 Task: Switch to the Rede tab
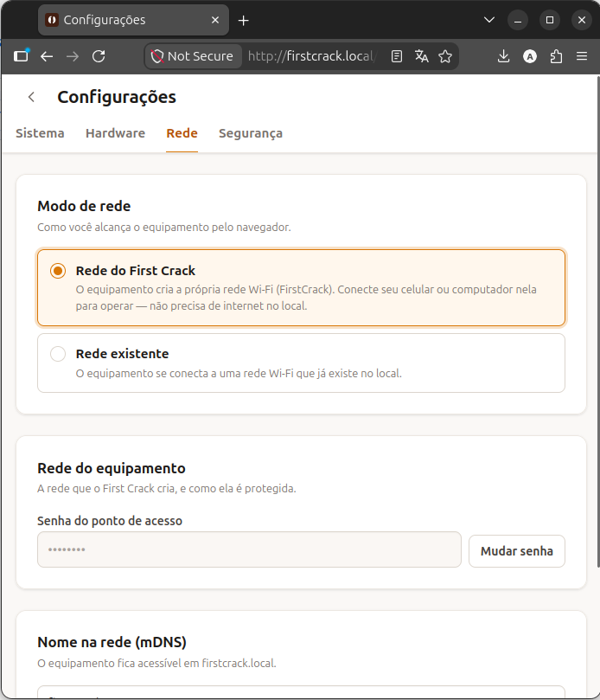182,133
